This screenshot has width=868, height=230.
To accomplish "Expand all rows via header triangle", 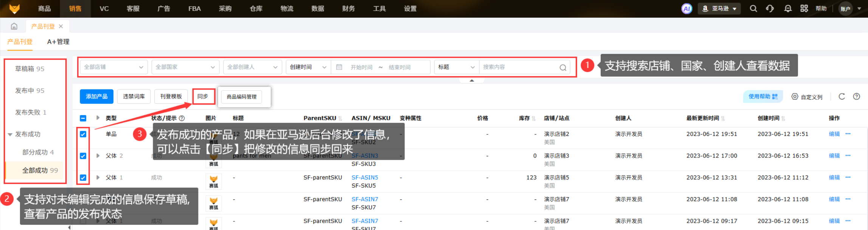I will click(98, 118).
